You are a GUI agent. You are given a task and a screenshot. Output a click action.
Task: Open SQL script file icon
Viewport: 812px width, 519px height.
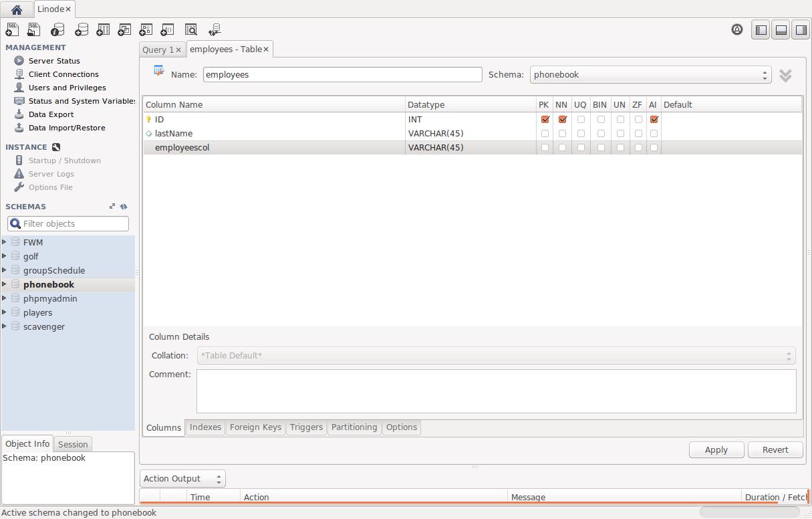[34, 29]
